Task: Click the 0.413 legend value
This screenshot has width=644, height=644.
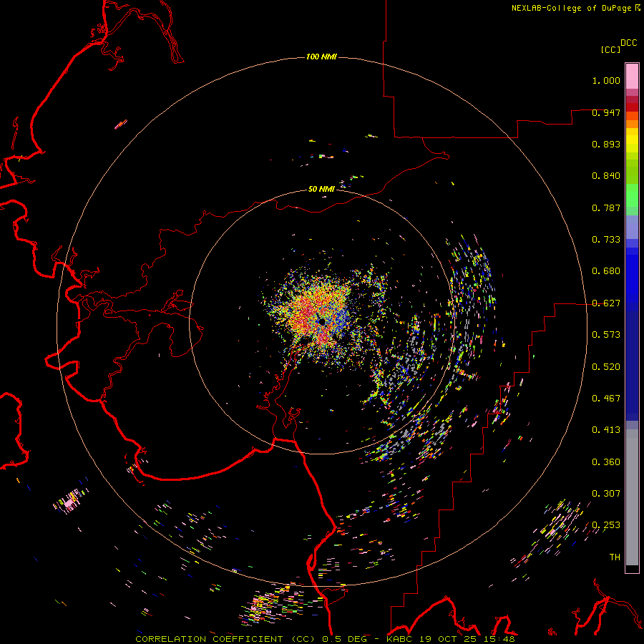Action: pos(606,430)
